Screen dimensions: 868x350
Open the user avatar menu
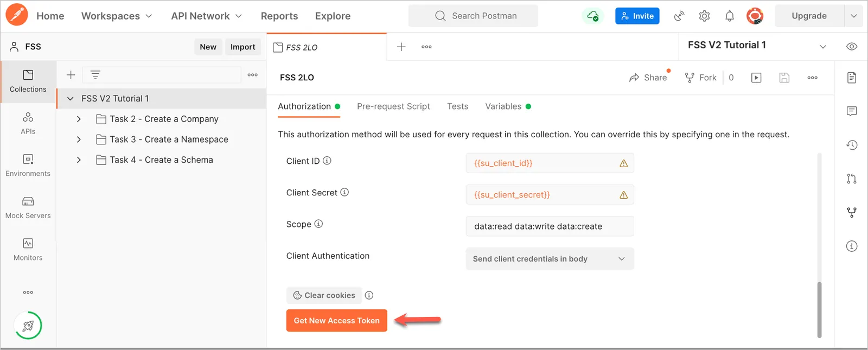[x=755, y=16]
